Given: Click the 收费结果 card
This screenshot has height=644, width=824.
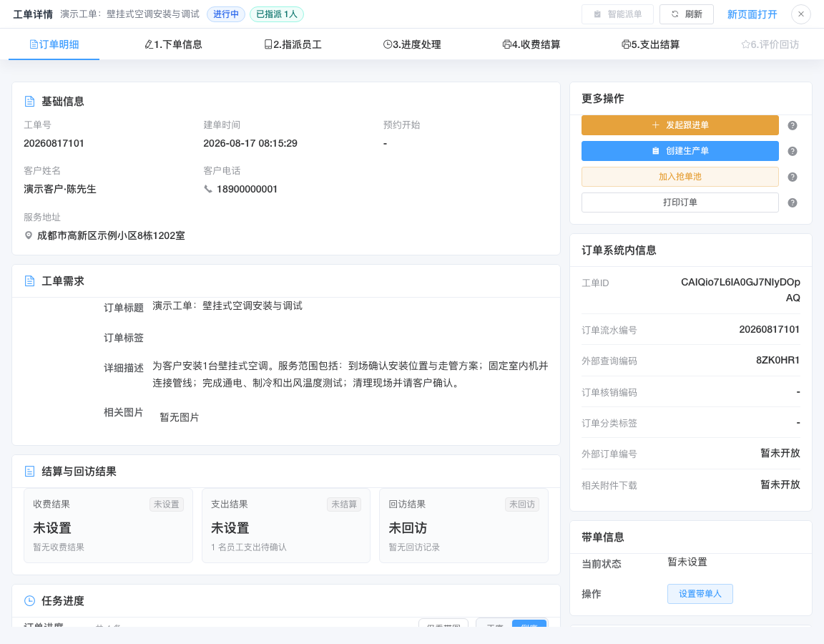Looking at the screenshot, I should point(108,526).
